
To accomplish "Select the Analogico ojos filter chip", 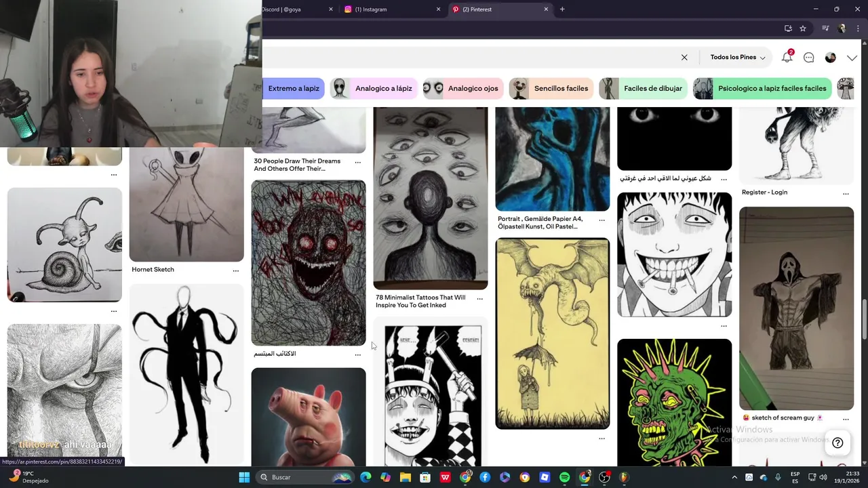I will pos(462,88).
